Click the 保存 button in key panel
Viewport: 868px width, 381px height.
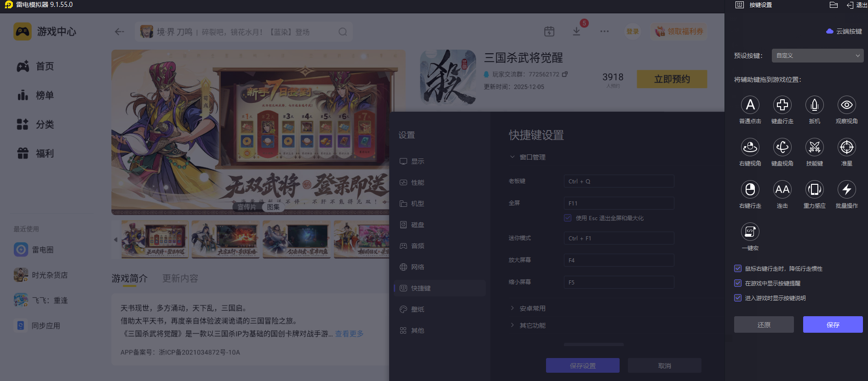833,324
